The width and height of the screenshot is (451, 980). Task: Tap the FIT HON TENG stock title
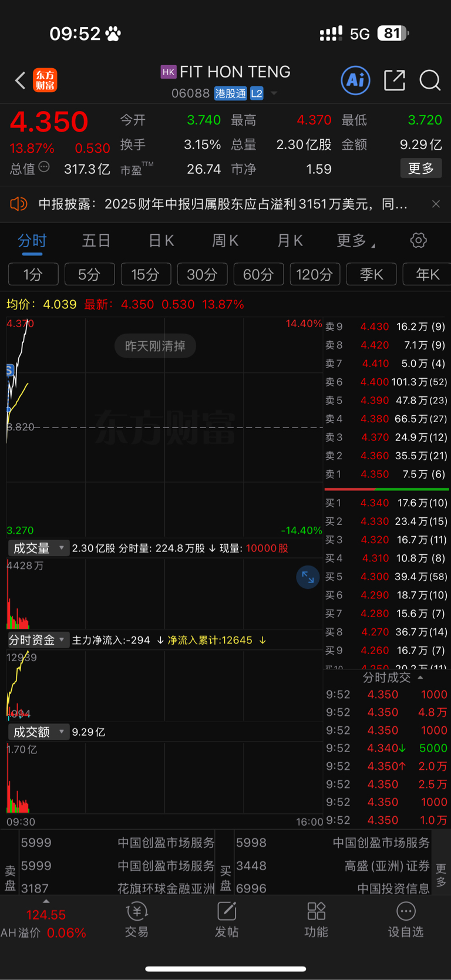tap(235, 72)
